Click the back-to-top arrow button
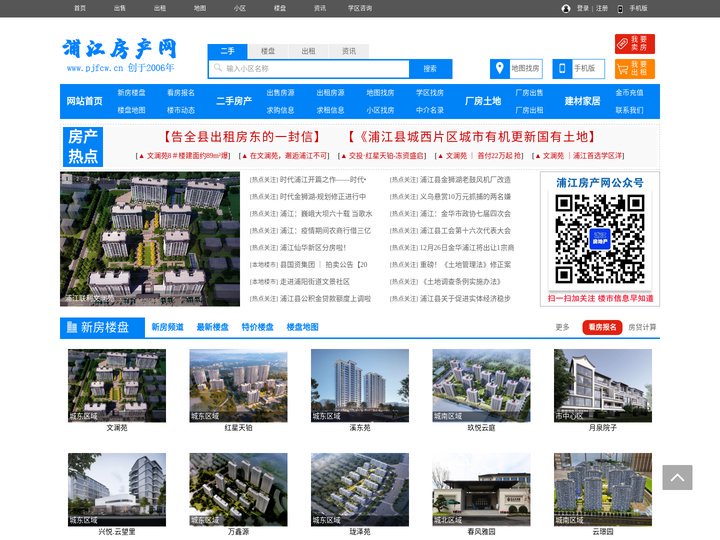The width and height of the screenshot is (720, 540). [677, 478]
